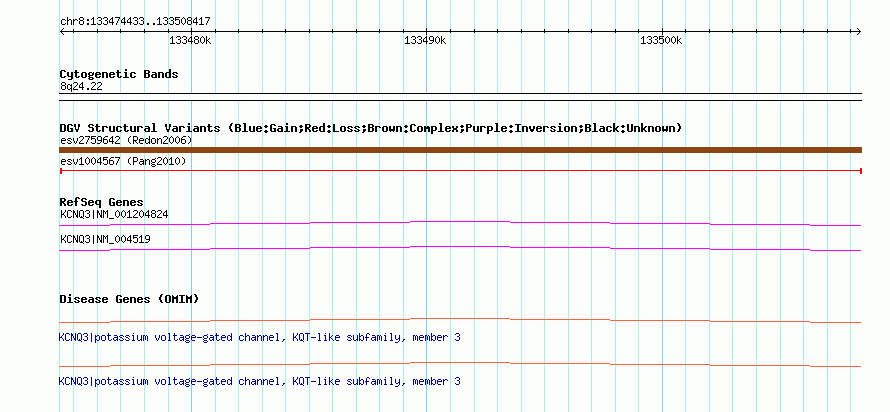Image resolution: width=890 pixels, height=412 pixels.
Task: Click the right arrowhead of the ruler
Action: [x=859, y=32]
